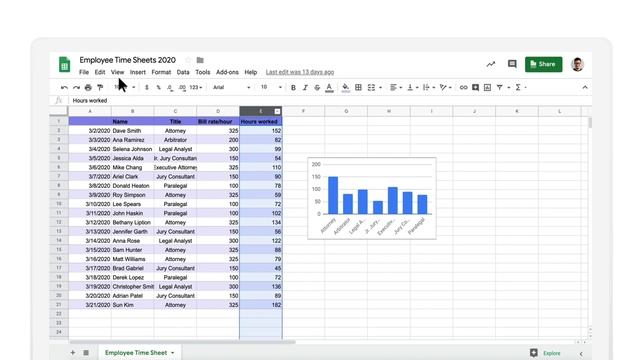Viewport: 640px width, 360px height.
Task: Click the move-to-folder icon
Action: [x=200, y=60]
